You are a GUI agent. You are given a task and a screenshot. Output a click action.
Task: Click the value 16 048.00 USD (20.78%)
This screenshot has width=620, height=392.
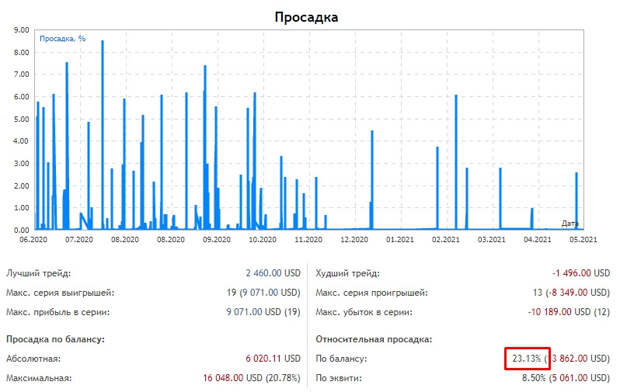[x=252, y=378]
